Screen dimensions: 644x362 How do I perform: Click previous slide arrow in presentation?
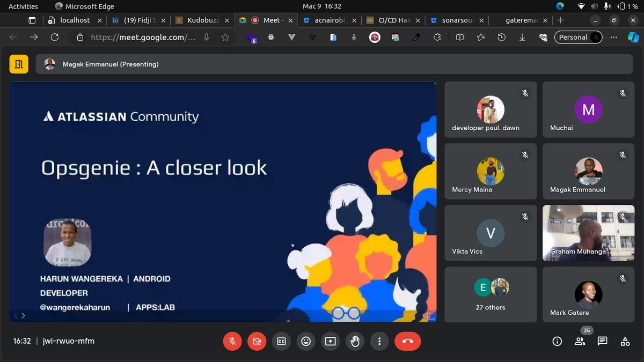[16, 316]
